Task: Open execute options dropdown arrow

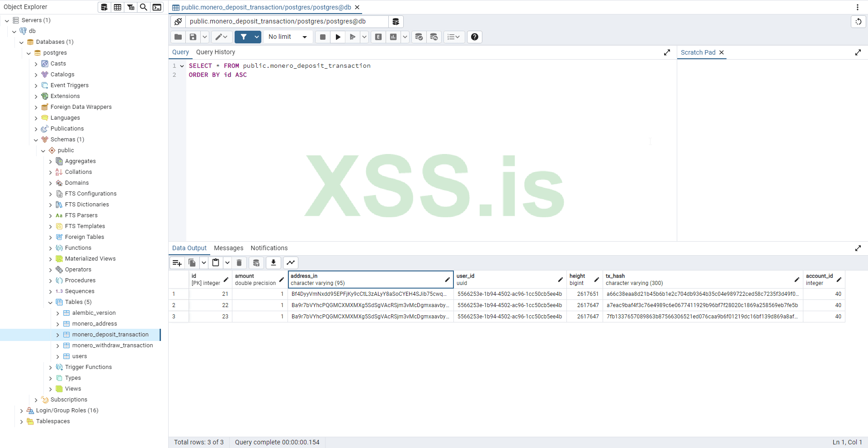Action: (364, 37)
